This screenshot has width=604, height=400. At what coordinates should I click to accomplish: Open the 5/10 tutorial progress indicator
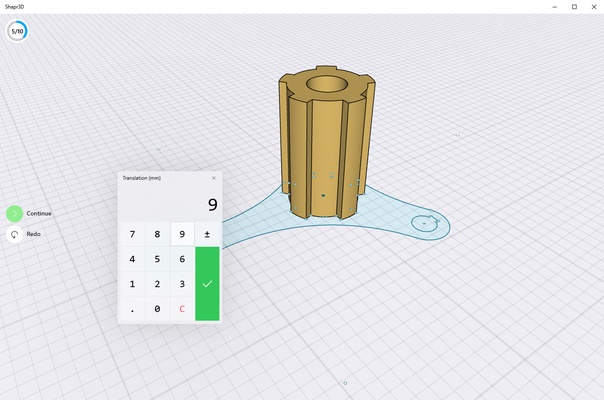pyautogui.click(x=17, y=31)
